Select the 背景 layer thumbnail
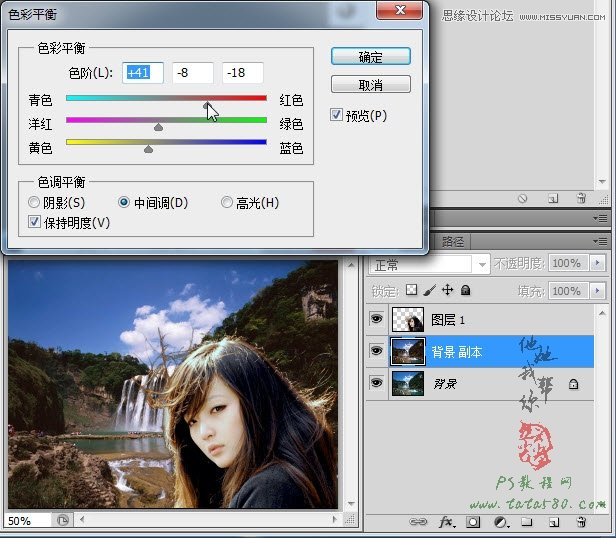 (408, 383)
